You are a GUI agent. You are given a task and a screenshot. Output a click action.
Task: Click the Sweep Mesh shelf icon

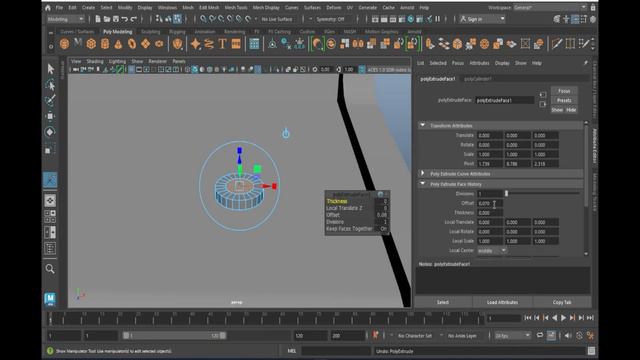point(209,44)
